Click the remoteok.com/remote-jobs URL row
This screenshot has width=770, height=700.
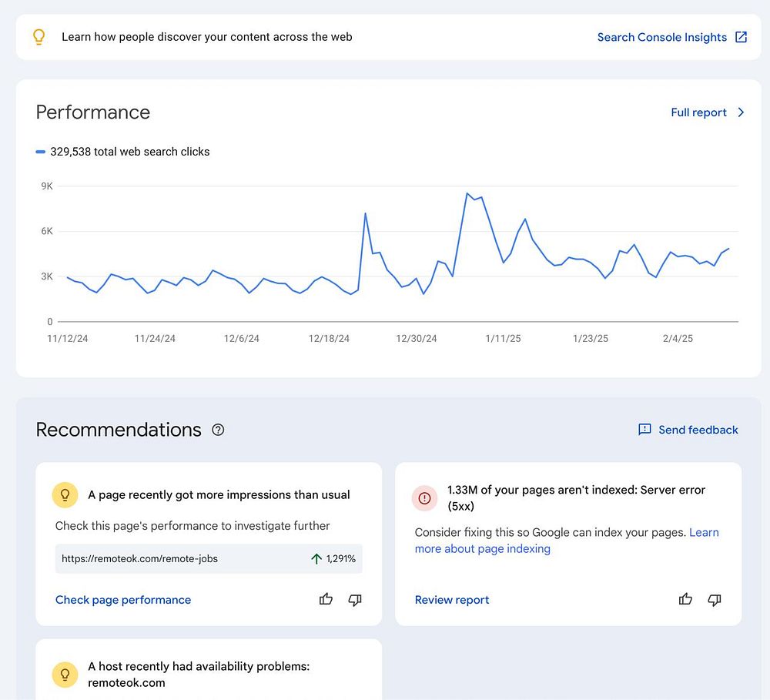[x=208, y=558]
